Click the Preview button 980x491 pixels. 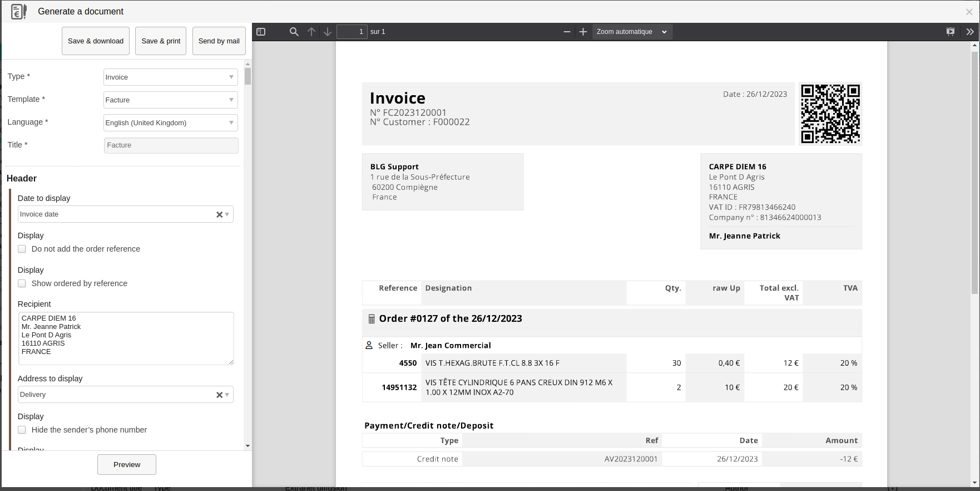click(127, 465)
